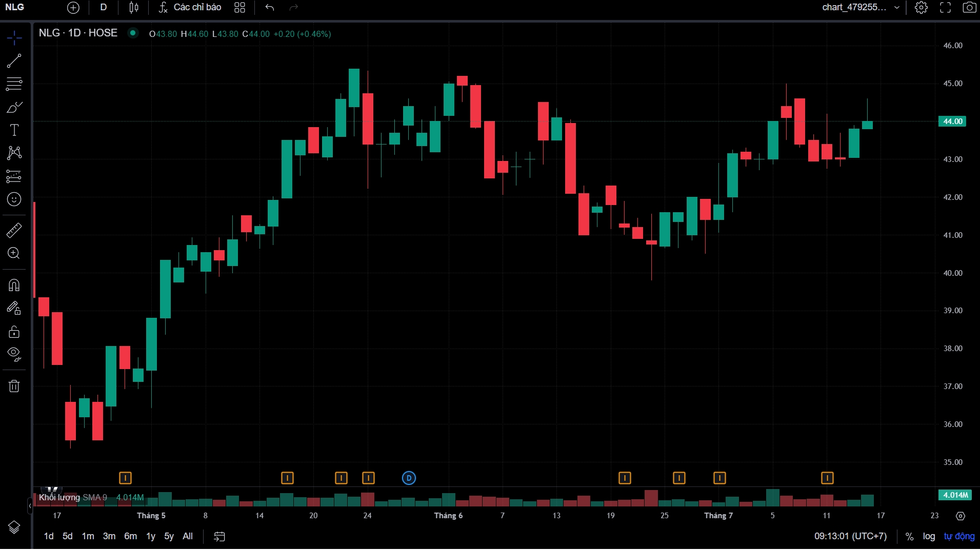The height and width of the screenshot is (550, 980).
Task: Open the chart patterns tool
Action: tap(14, 153)
